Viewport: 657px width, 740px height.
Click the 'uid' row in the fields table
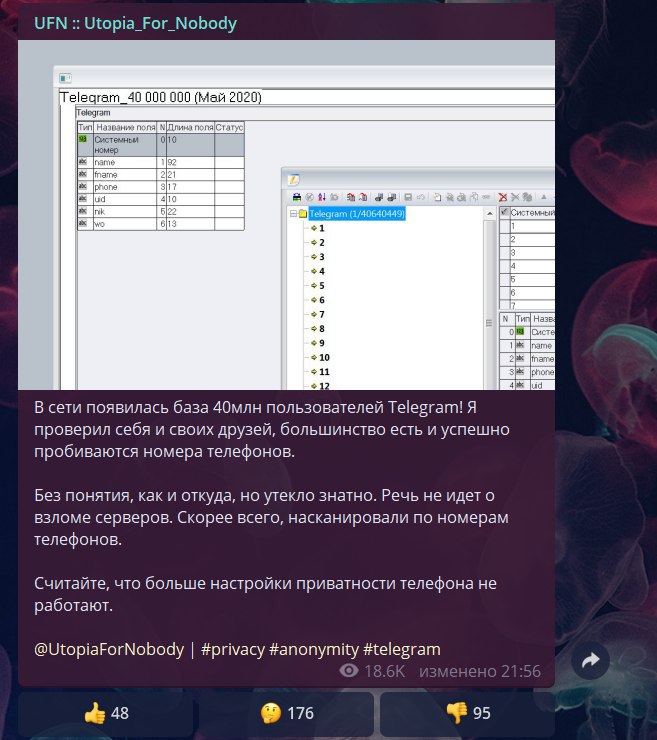click(161, 199)
